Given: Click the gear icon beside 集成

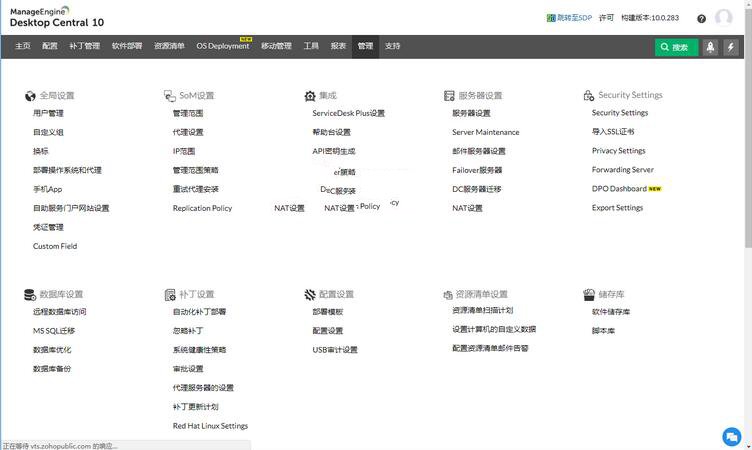Looking at the screenshot, I should [x=310, y=96].
